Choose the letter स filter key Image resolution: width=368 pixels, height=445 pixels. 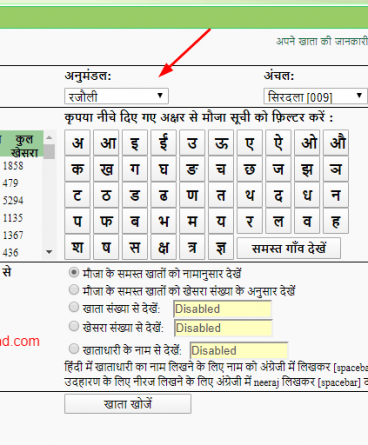pyautogui.click(x=135, y=247)
